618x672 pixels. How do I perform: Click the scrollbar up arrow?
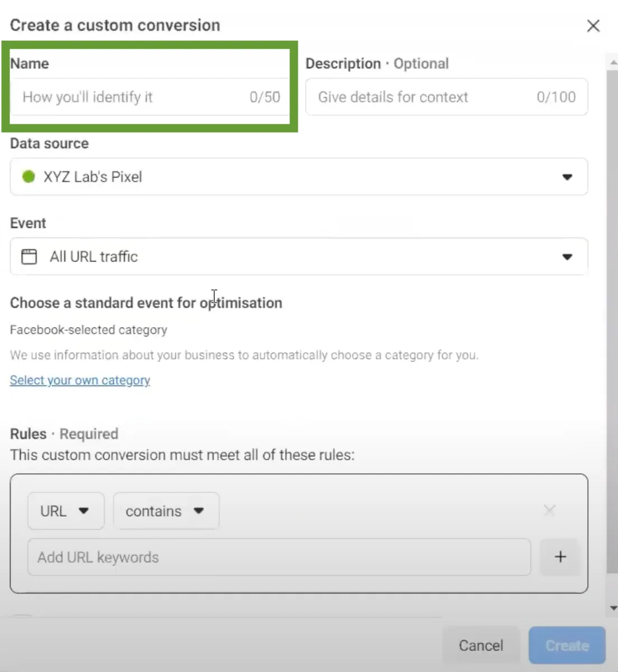pos(613,63)
